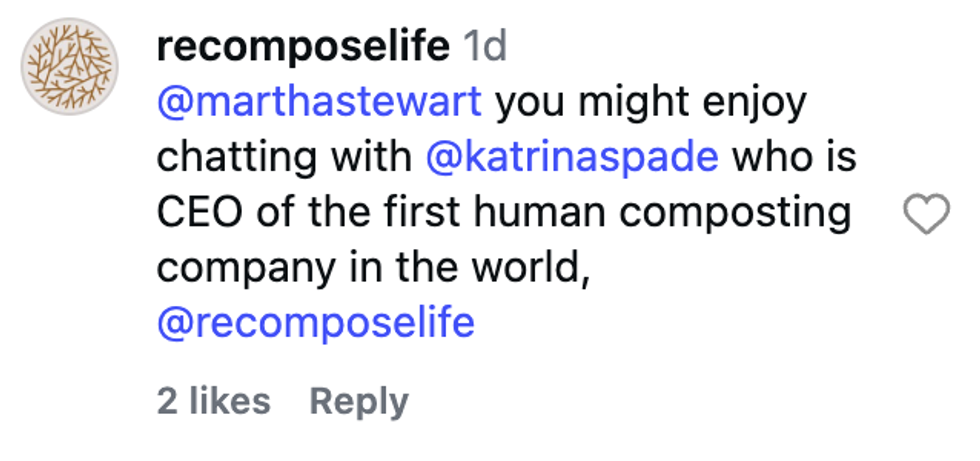Toggle the heart outline to like
Screen dimensions: 980x461
coord(925,214)
